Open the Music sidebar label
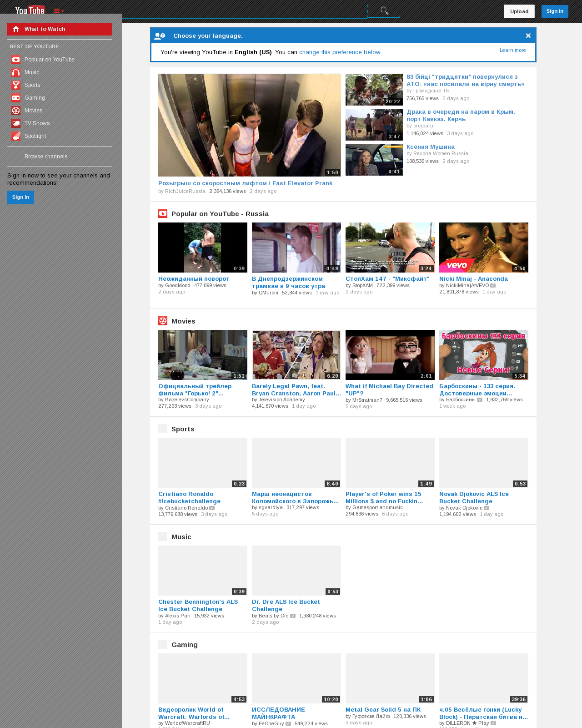This screenshot has height=728, width=582. 32,72
